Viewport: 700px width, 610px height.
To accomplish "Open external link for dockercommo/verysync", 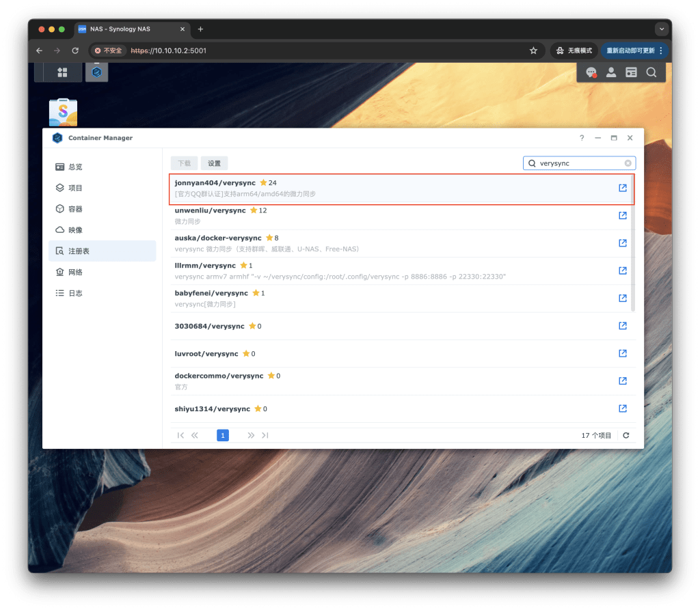I will tap(623, 381).
